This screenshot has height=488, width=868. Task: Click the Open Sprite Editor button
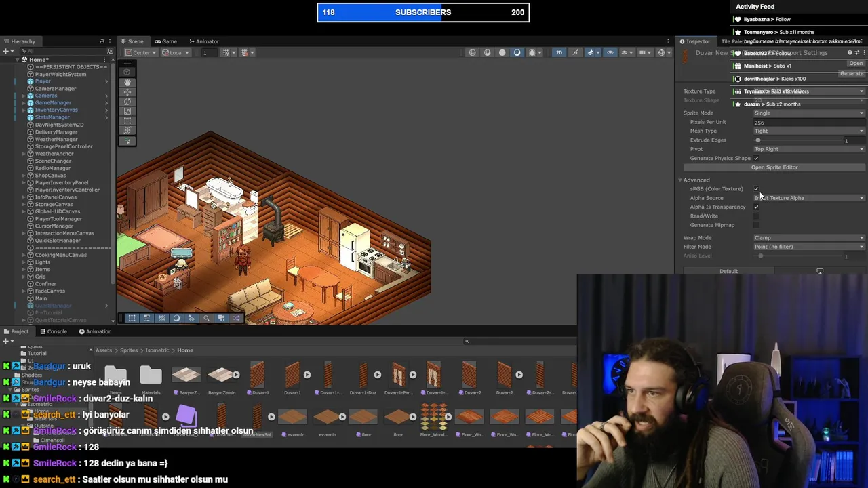tap(774, 167)
